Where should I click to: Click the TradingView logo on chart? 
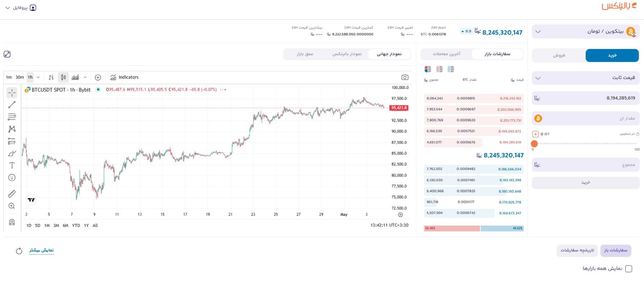[31, 200]
